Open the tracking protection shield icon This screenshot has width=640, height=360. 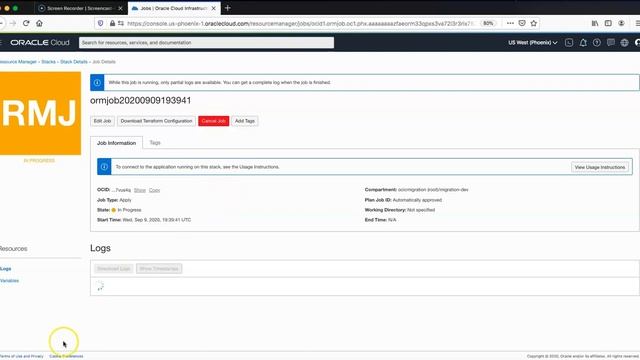100,23
